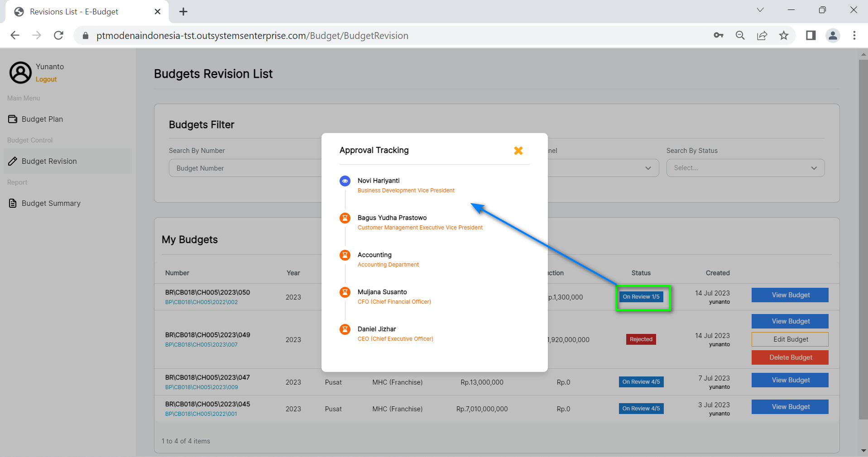This screenshot has height=457, width=868.
Task: Delete the rejected budget
Action: coord(790,357)
